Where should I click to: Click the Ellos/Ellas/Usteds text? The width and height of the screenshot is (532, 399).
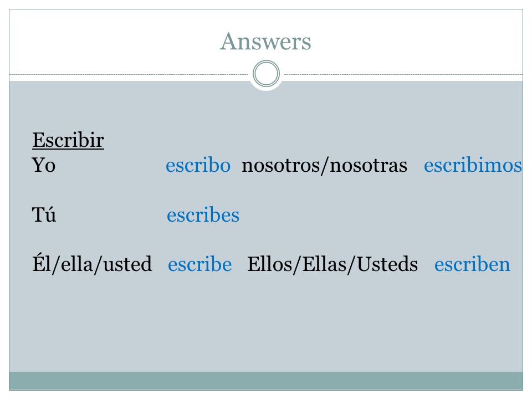pos(332,264)
